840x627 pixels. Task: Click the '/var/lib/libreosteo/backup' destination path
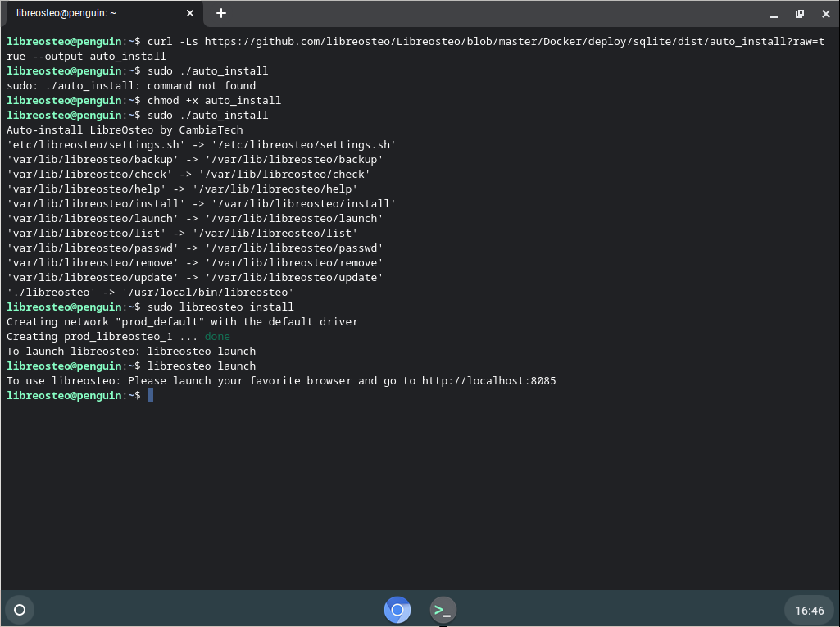[294, 160]
